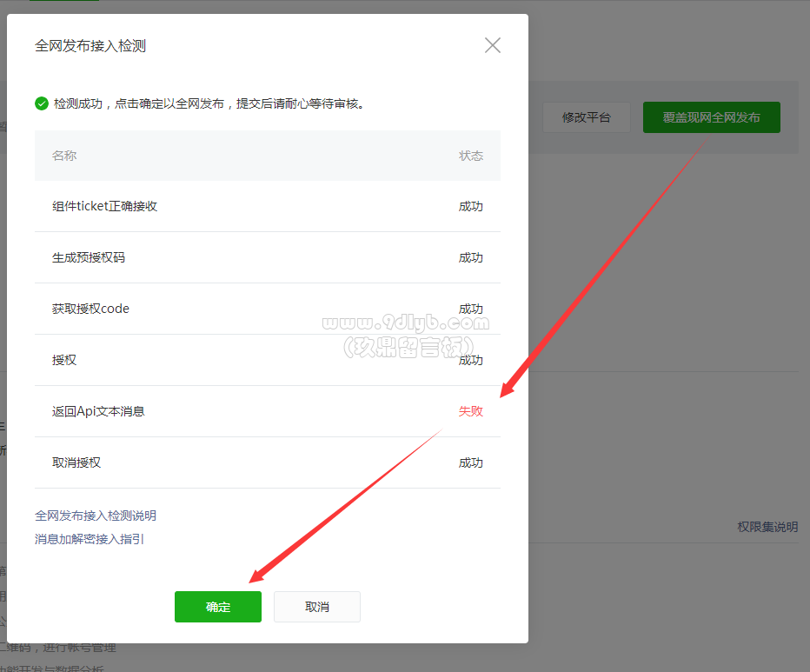
Task: Click the 名称 column header
Action: point(64,156)
